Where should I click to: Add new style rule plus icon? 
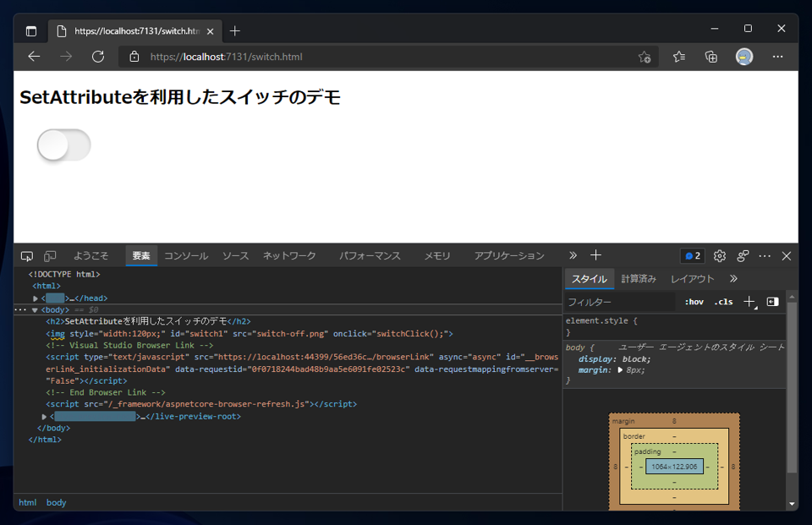tap(750, 302)
